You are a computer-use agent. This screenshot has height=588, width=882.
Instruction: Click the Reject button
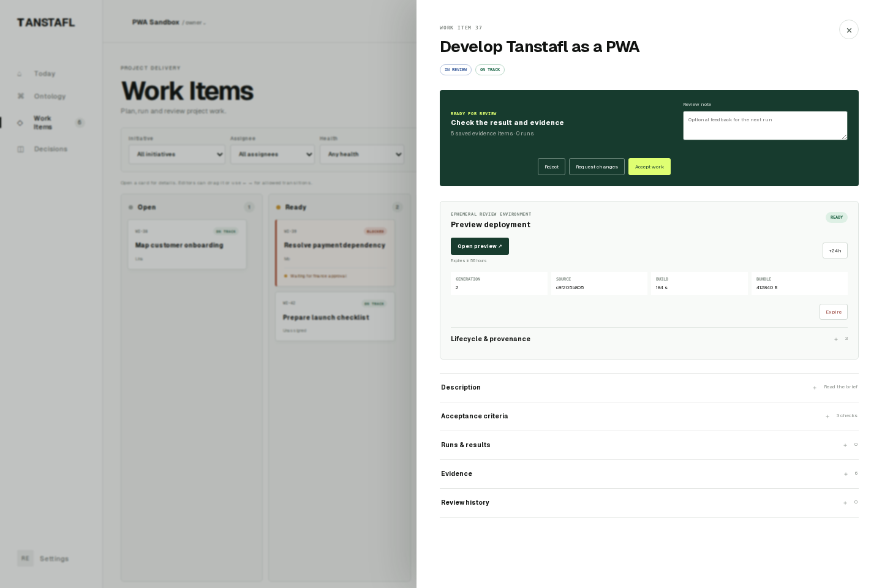click(x=551, y=167)
